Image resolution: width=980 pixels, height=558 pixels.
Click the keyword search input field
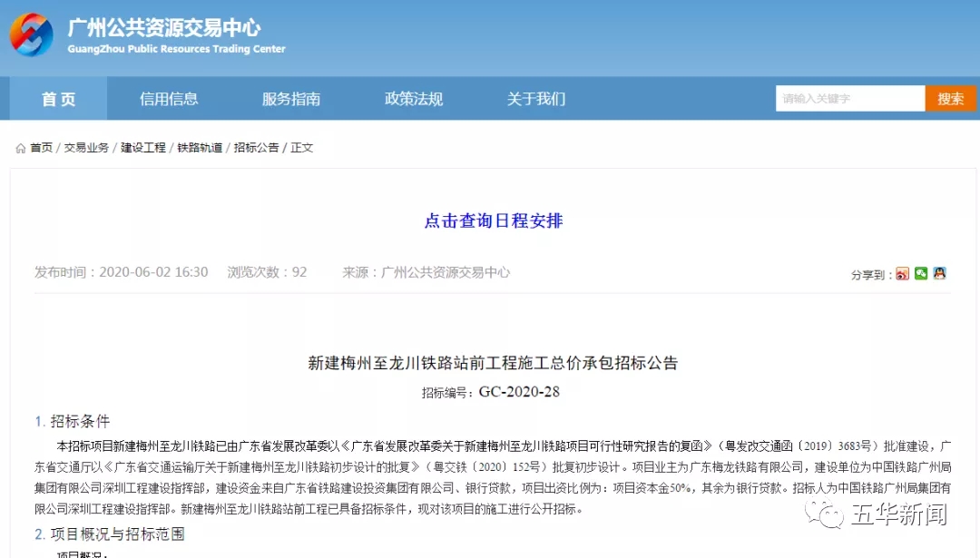point(849,99)
